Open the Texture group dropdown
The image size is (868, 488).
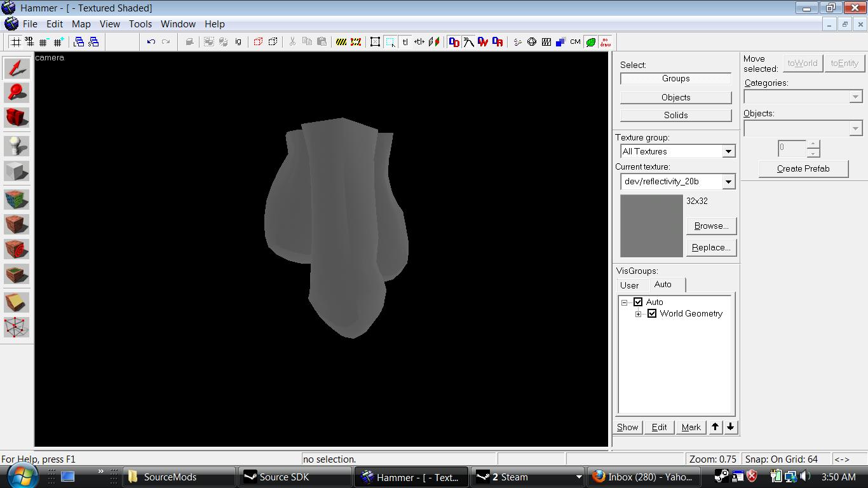728,151
